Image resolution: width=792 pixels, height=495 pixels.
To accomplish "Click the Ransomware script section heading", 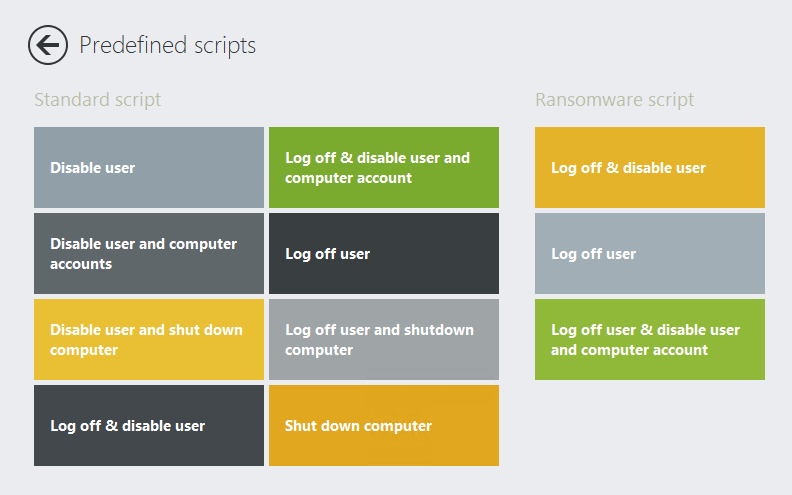I will (x=615, y=100).
